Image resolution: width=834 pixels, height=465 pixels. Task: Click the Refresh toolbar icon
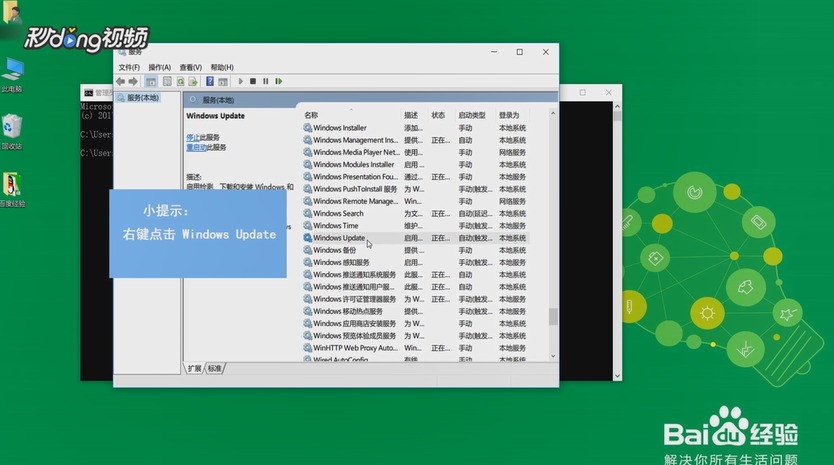click(x=180, y=81)
